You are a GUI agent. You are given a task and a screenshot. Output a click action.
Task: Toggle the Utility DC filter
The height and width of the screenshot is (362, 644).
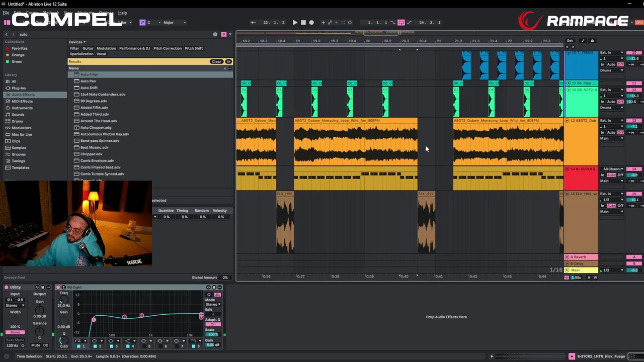46,345
